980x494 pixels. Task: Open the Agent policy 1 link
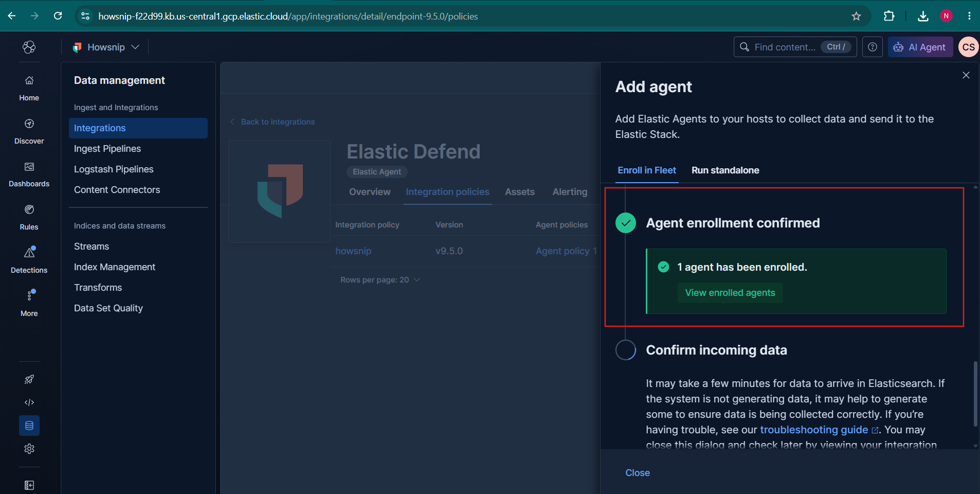pyautogui.click(x=566, y=251)
